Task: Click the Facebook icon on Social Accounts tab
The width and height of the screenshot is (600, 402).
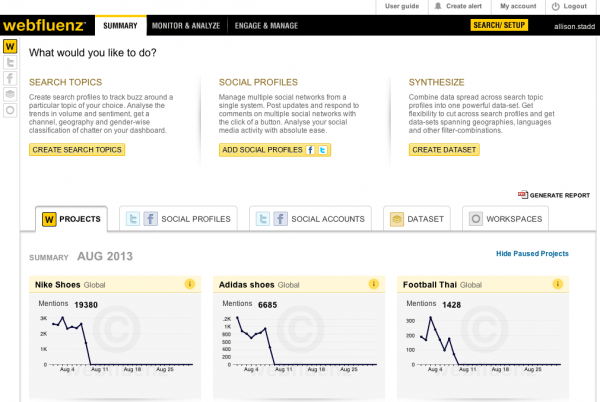Action: click(280, 219)
